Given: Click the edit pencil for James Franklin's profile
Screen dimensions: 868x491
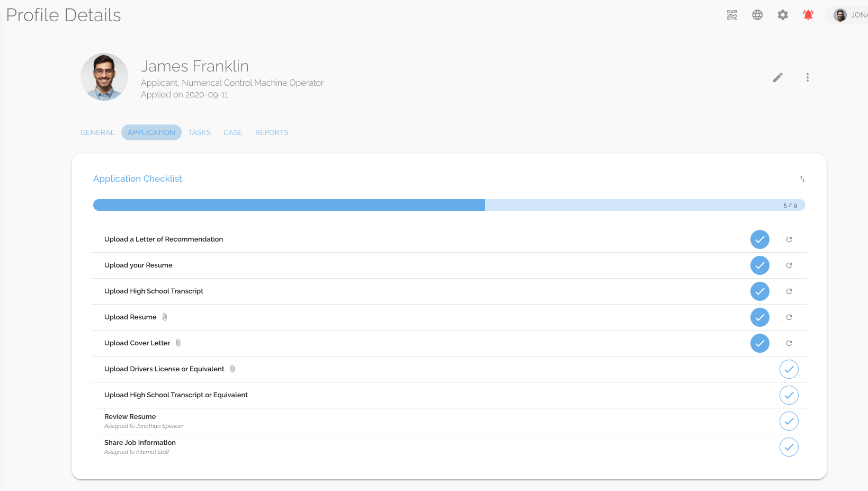Looking at the screenshot, I should point(777,77).
